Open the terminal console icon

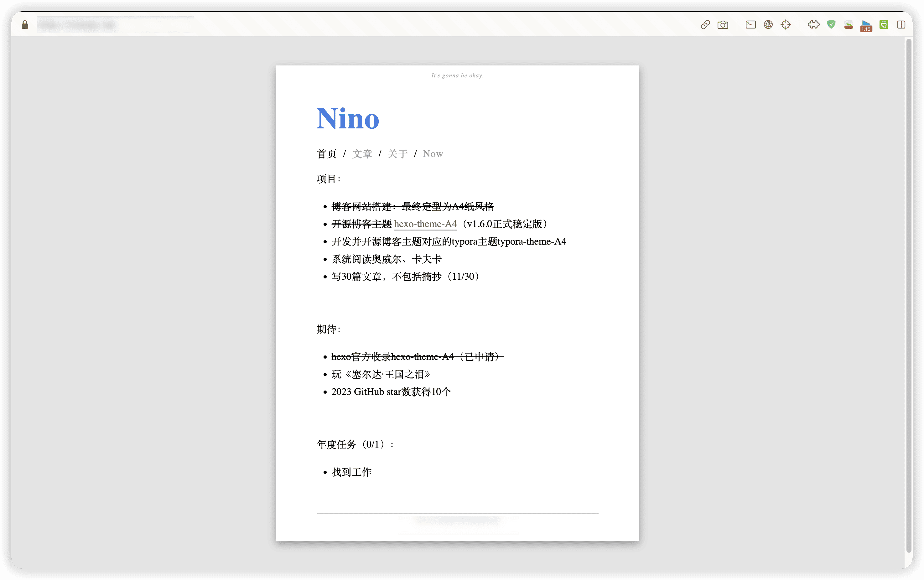click(750, 25)
